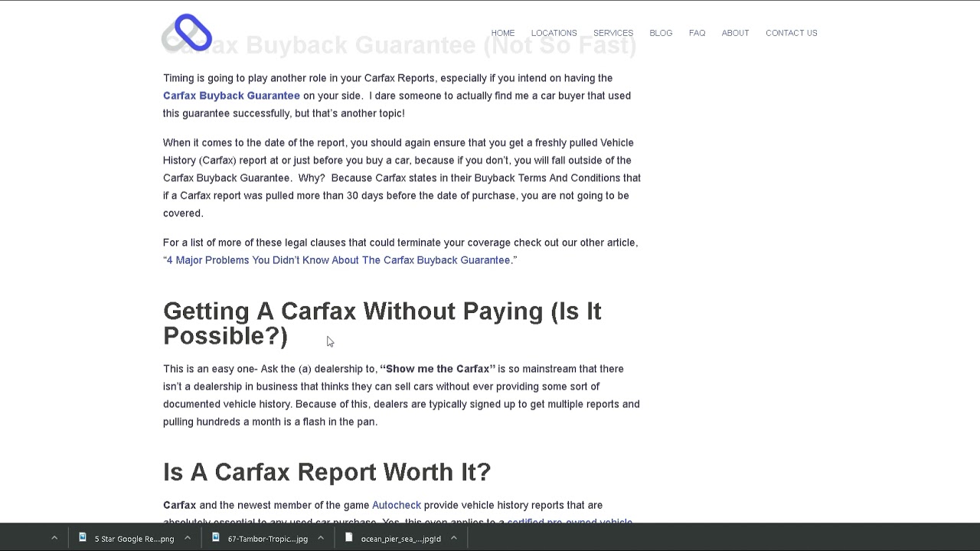The width and height of the screenshot is (980, 551).
Task: Follow the Carfax Buyback Guarantee link
Action: pyautogui.click(x=231, y=96)
